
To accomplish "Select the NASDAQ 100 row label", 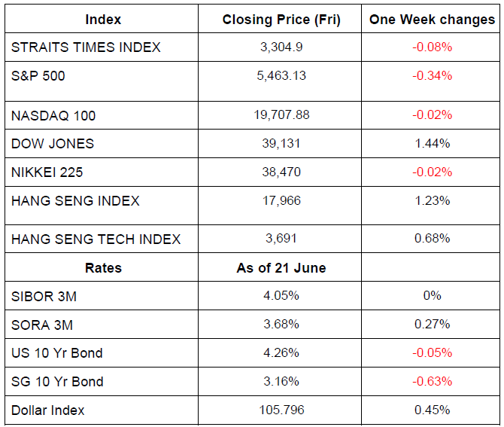I will [53, 115].
